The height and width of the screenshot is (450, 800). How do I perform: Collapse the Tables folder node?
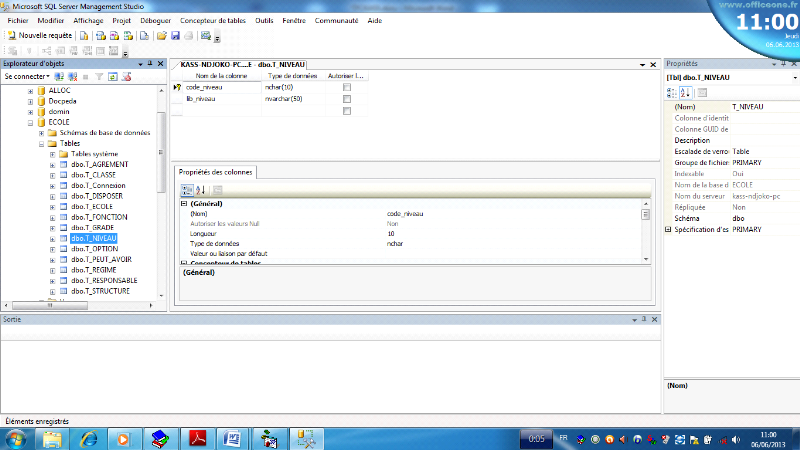pos(41,144)
